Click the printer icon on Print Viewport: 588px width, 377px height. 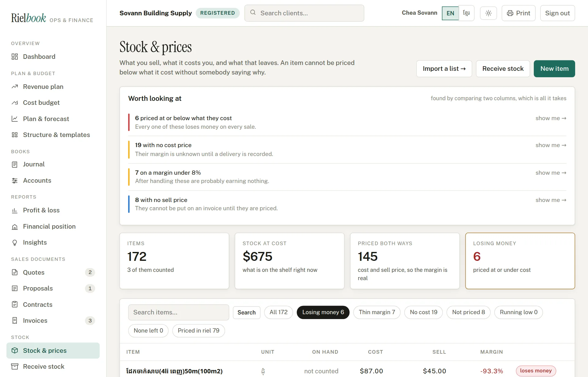[510, 13]
